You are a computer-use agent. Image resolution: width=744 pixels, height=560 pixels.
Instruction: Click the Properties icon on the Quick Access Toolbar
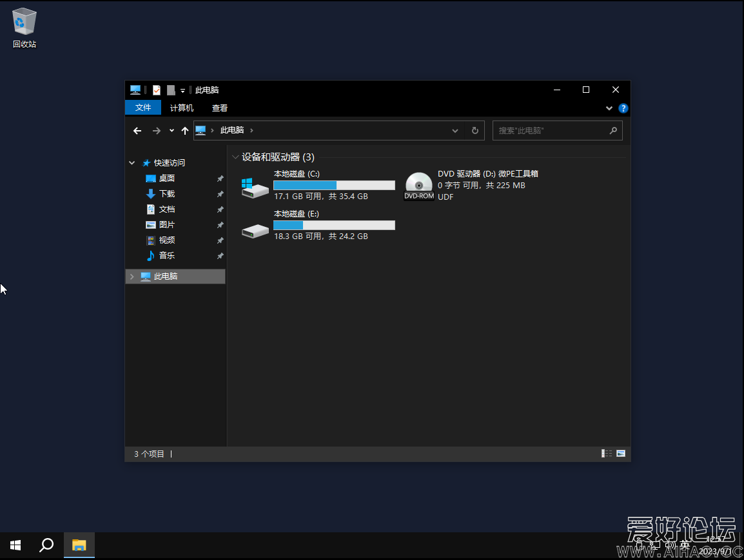[156, 90]
